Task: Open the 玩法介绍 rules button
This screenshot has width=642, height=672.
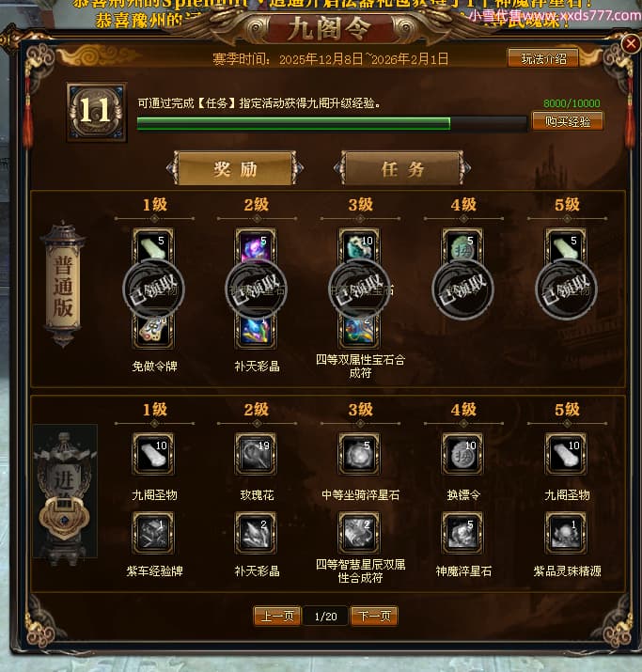Action: coord(543,58)
